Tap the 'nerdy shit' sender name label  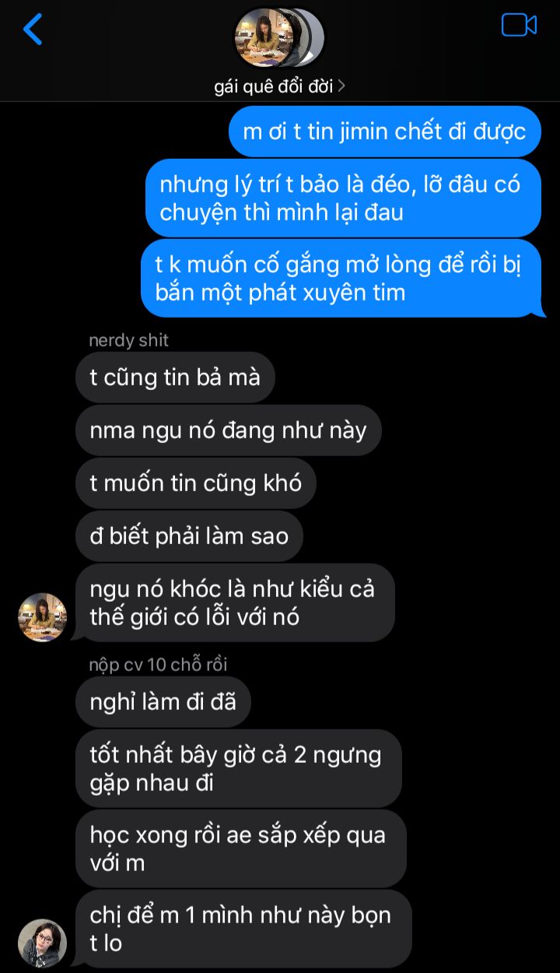[x=128, y=340]
